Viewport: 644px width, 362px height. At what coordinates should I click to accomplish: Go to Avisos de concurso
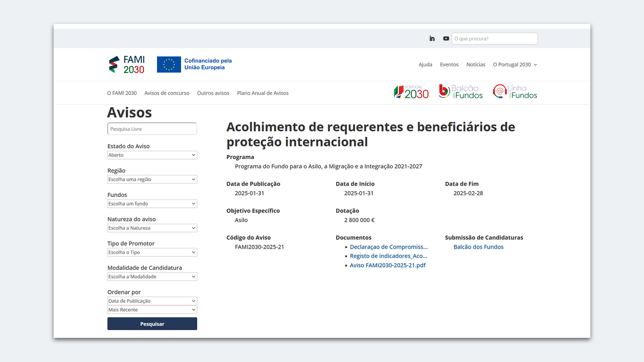167,93
